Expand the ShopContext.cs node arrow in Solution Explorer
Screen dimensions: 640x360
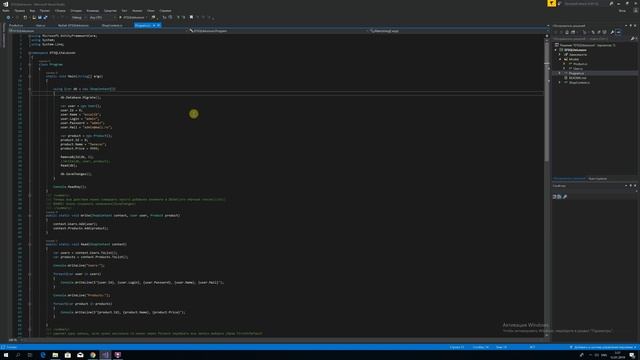[560, 83]
